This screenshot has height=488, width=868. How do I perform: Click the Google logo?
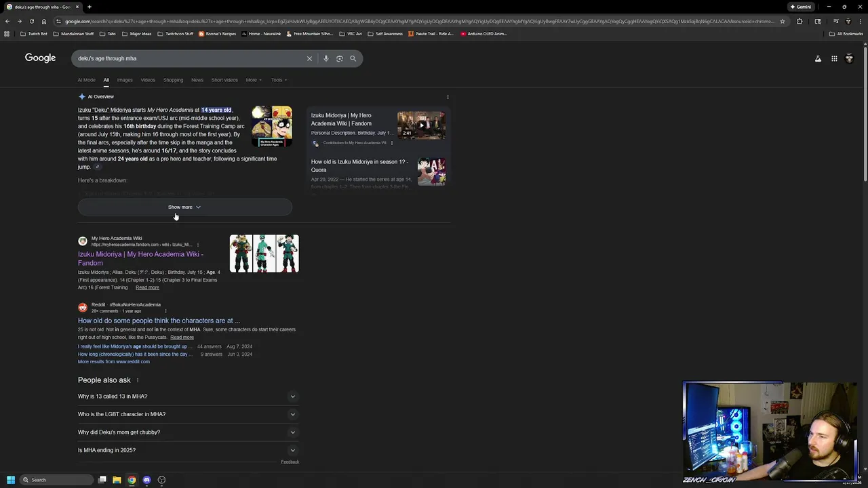click(40, 58)
